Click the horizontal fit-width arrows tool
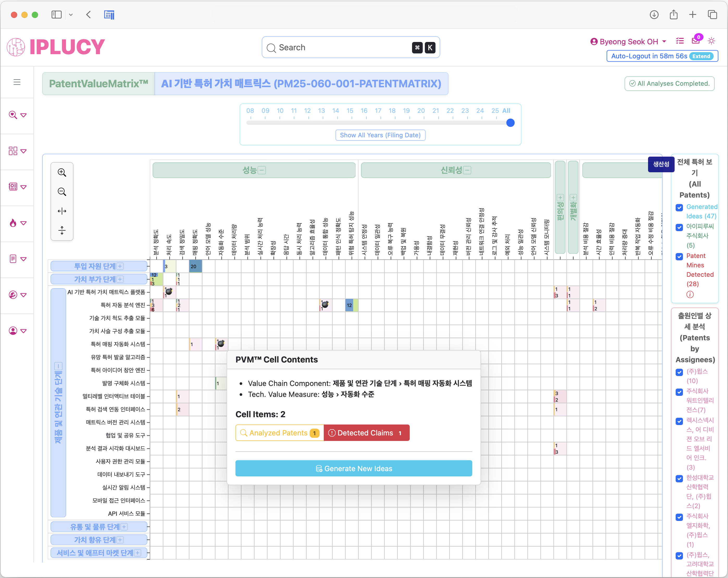Image resolution: width=728 pixels, height=578 pixels. 62,211
